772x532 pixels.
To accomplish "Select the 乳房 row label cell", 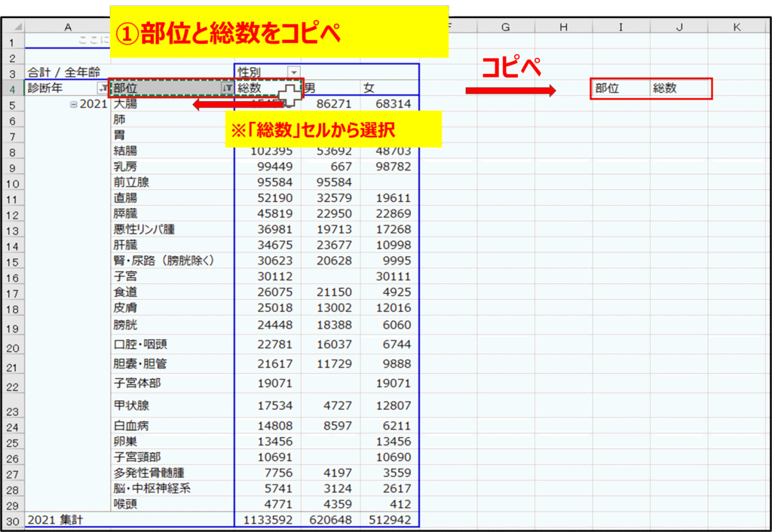I will point(172,166).
